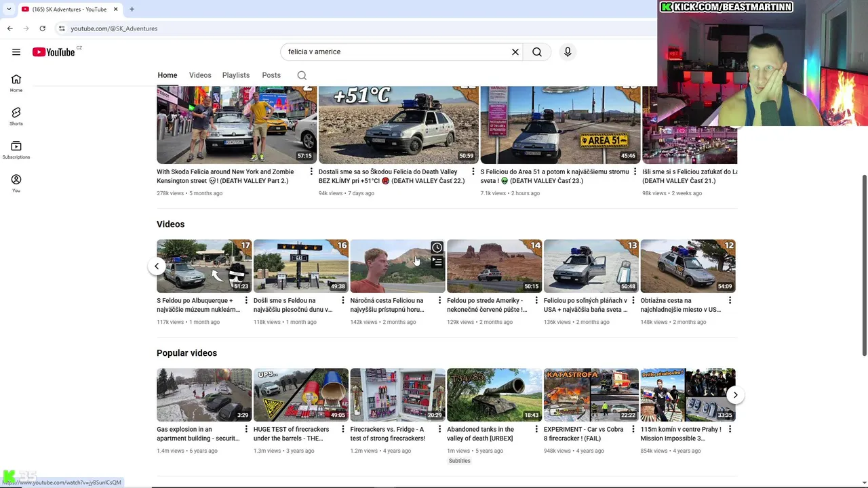Play the Abandoned tanks 18:43 thumbnail
Viewport: 868px width, 488px height.
click(x=494, y=395)
